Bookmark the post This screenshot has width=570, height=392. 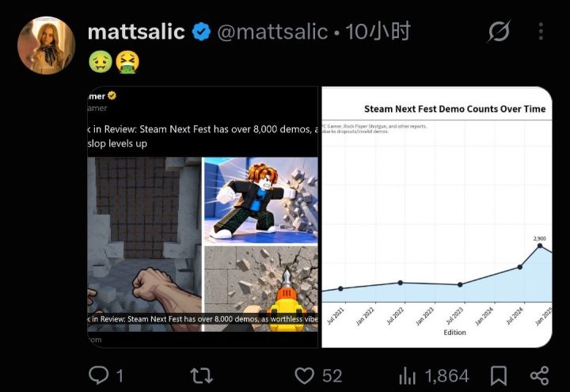point(499,375)
